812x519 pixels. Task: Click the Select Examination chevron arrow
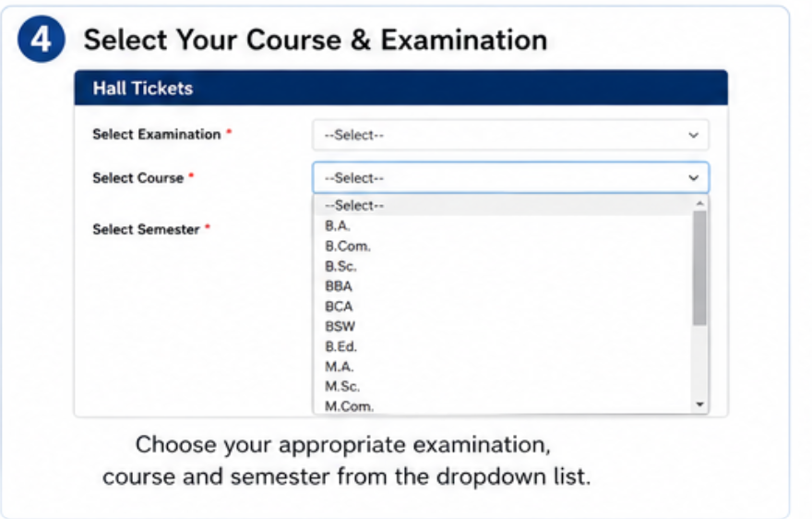(x=693, y=136)
